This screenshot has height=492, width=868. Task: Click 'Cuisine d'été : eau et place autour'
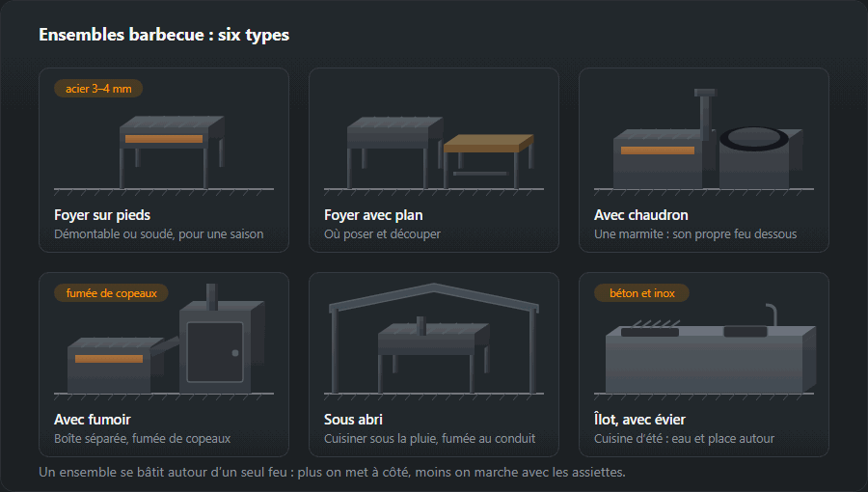click(x=684, y=438)
